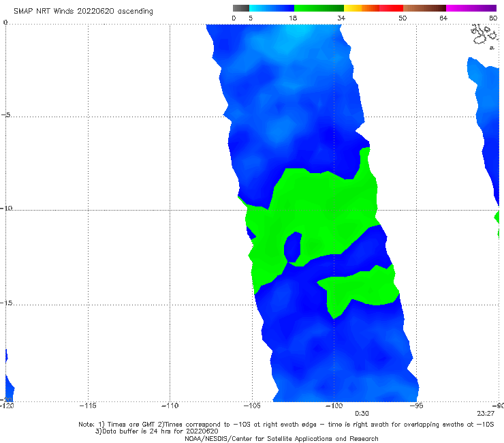The height and width of the screenshot is (443, 504).
Task: Click the colorbar label '50'
Action: click(403, 18)
